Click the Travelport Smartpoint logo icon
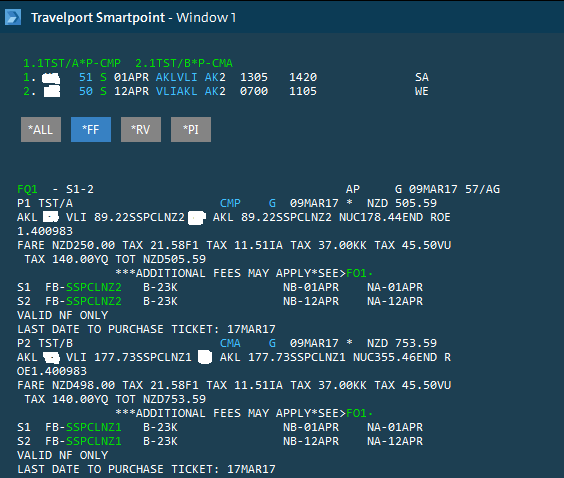 point(13,17)
